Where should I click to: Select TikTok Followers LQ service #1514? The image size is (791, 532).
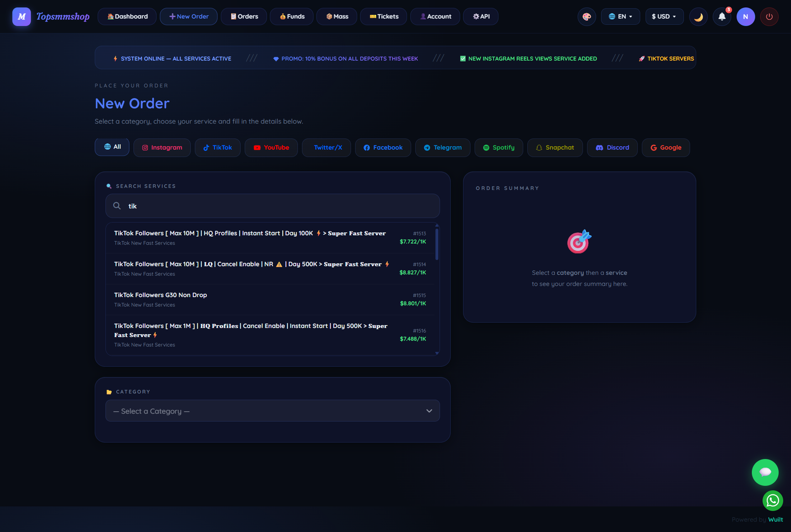270,269
